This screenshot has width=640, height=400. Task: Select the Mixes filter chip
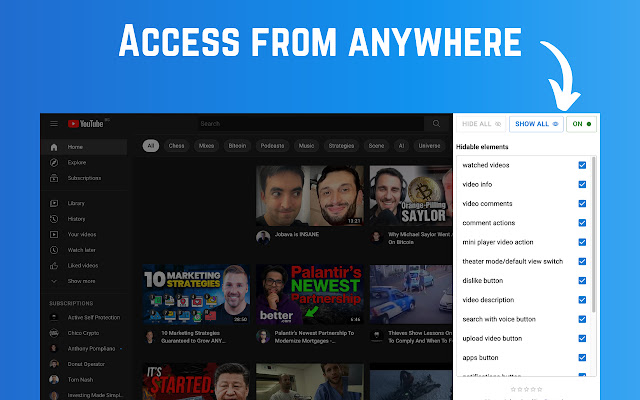(206, 146)
